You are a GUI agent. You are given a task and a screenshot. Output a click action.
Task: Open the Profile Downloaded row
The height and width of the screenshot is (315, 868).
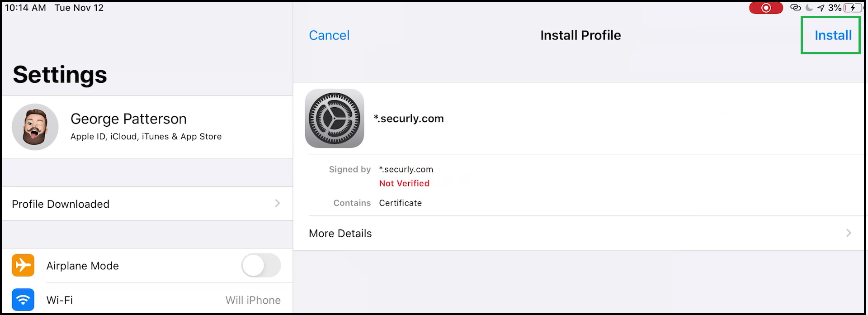click(147, 204)
